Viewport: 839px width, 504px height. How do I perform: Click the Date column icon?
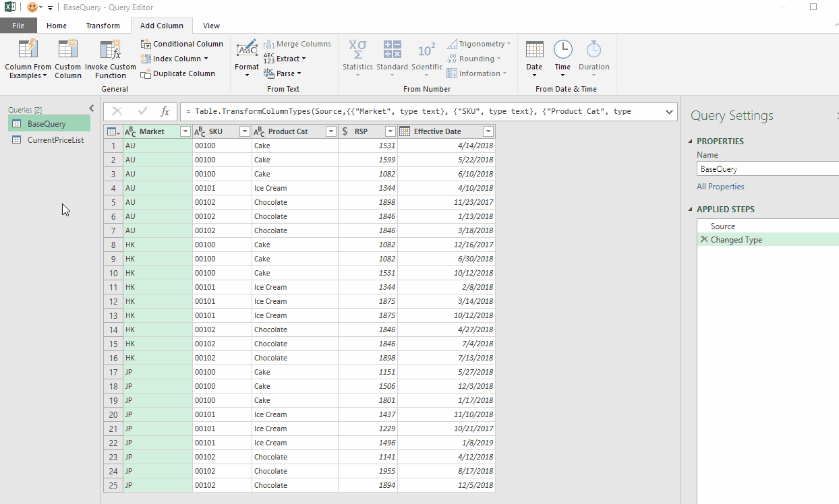[534, 51]
